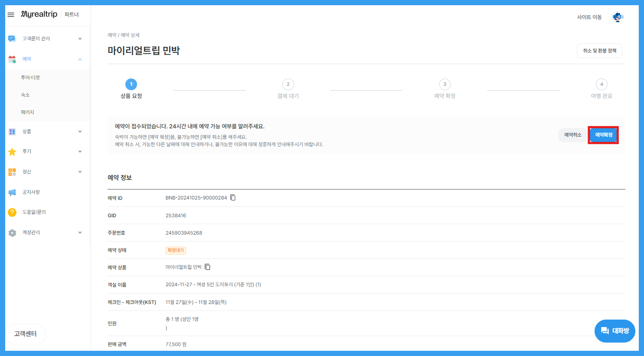Select the 예약 calendar icon in sidebar
The image size is (644, 356).
(12, 59)
